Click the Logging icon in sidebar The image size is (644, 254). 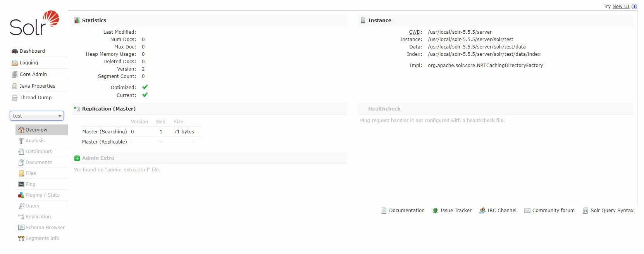tap(15, 63)
